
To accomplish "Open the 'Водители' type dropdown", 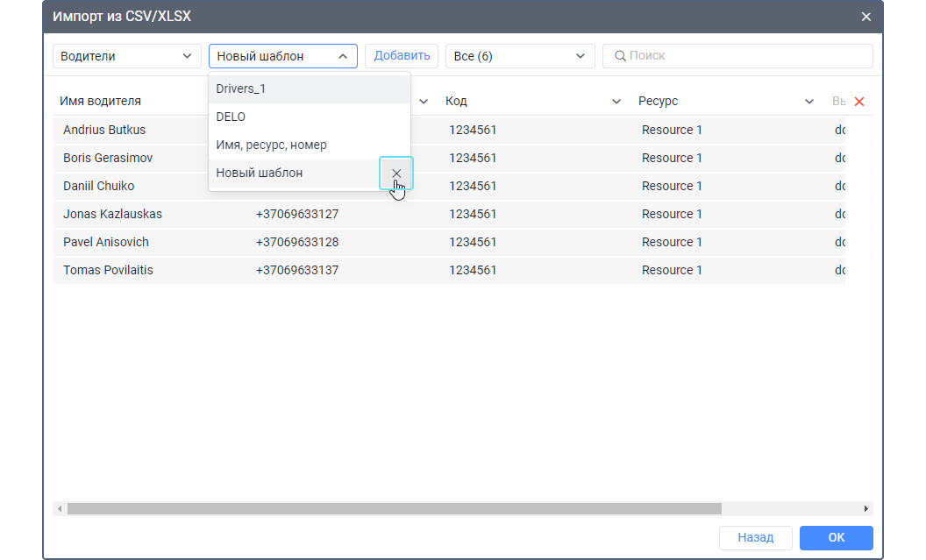I will tap(126, 56).
